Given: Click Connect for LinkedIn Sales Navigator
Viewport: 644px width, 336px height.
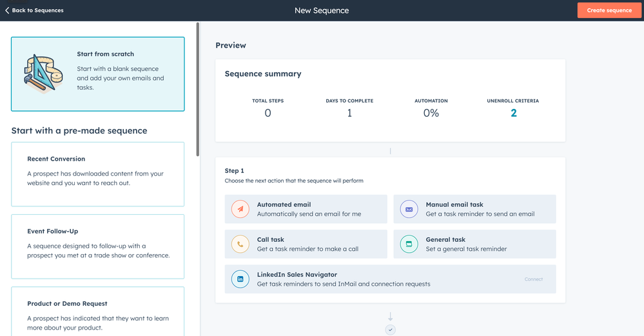Looking at the screenshot, I should point(533,279).
